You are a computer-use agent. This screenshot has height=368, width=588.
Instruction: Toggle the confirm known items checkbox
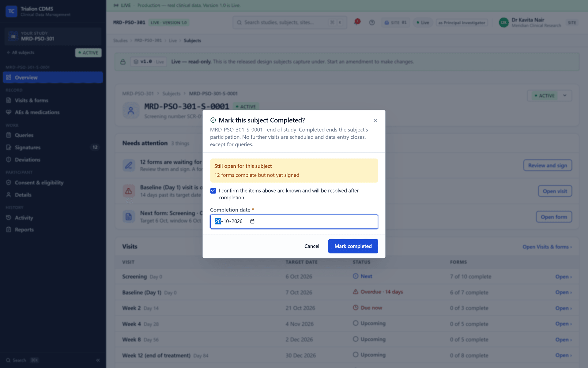213,191
